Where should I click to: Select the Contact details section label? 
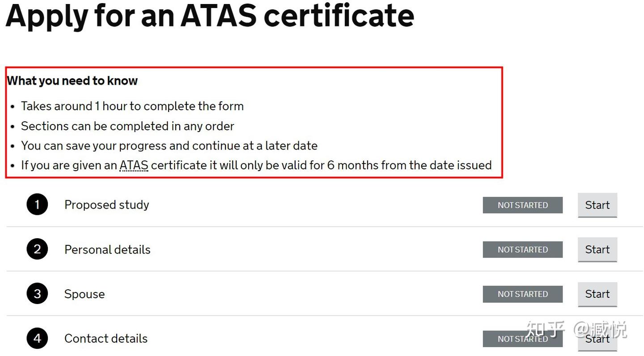[106, 339]
